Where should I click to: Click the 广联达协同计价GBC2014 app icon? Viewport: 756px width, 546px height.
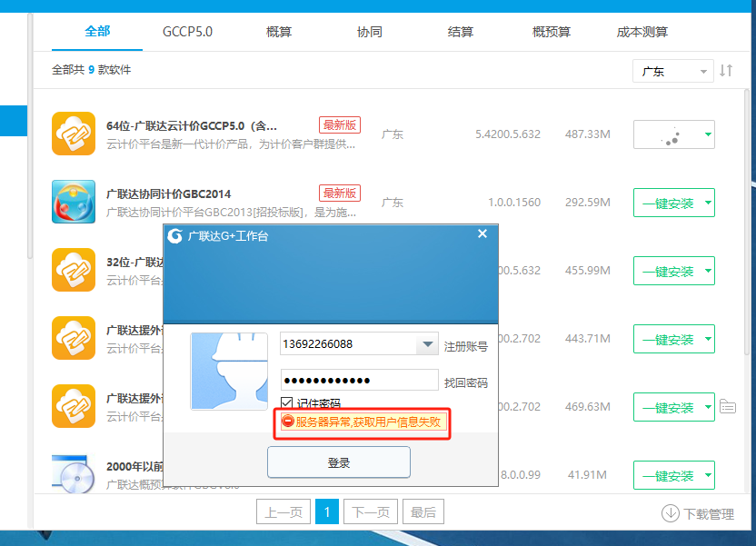click(74, 202)
